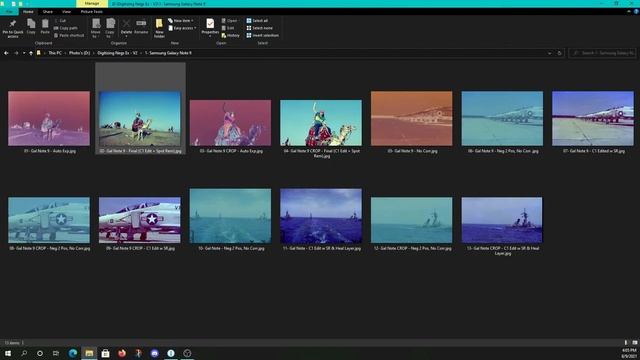The image size is (640, 360).
Task: Click the Refresh button by address bar
Action: pyautogui.click(x=560, y=53)
